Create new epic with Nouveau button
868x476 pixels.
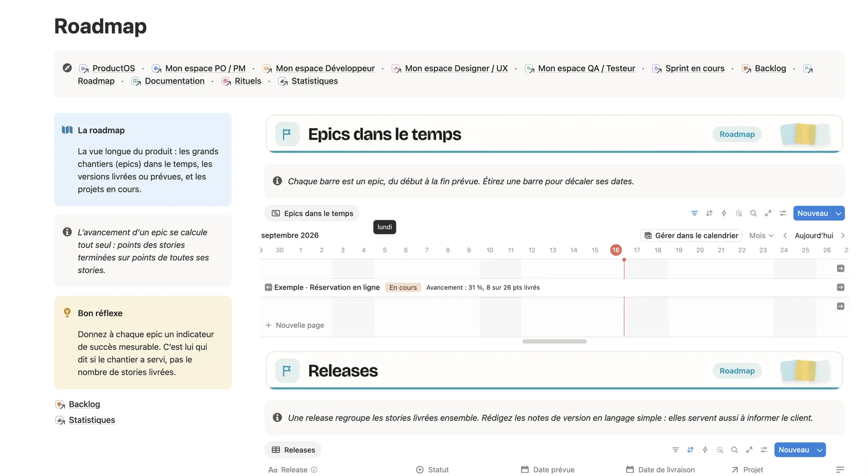[x=813, y=213]
